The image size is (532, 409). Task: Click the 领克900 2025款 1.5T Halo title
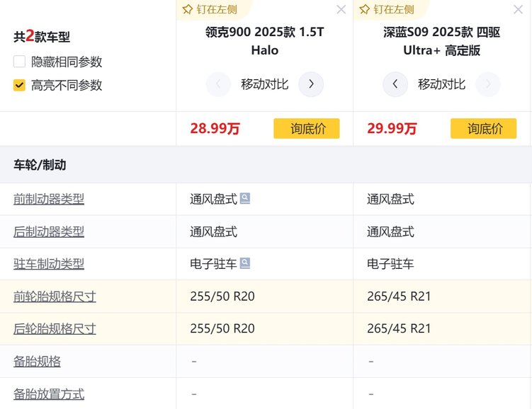(x=265, y=41)
